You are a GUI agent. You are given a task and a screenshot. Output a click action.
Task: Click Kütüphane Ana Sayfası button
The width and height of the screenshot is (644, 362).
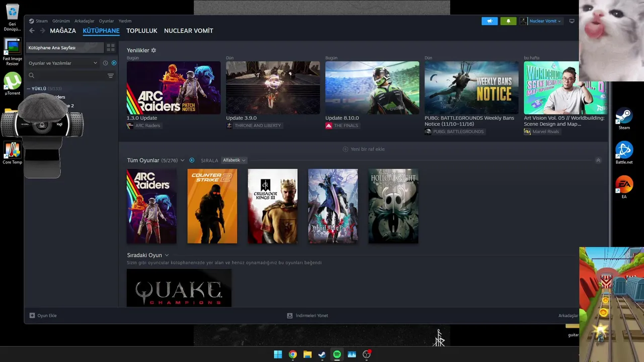point(65,48)
